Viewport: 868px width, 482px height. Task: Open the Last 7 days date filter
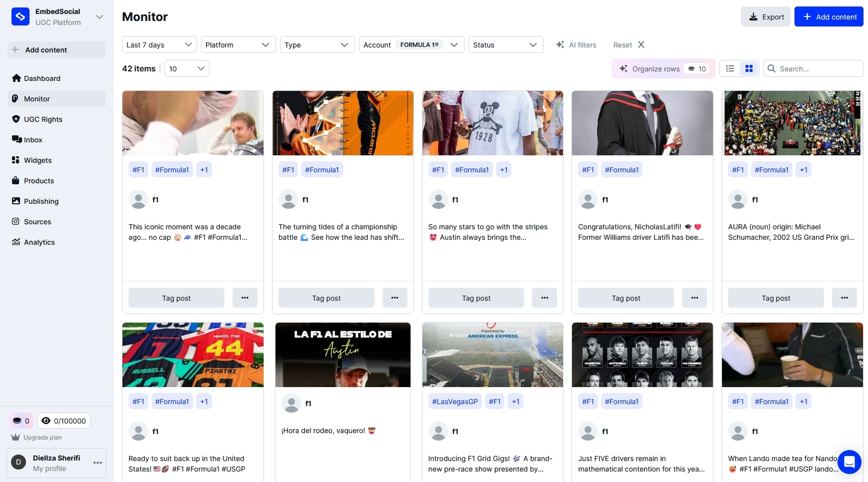158,44
